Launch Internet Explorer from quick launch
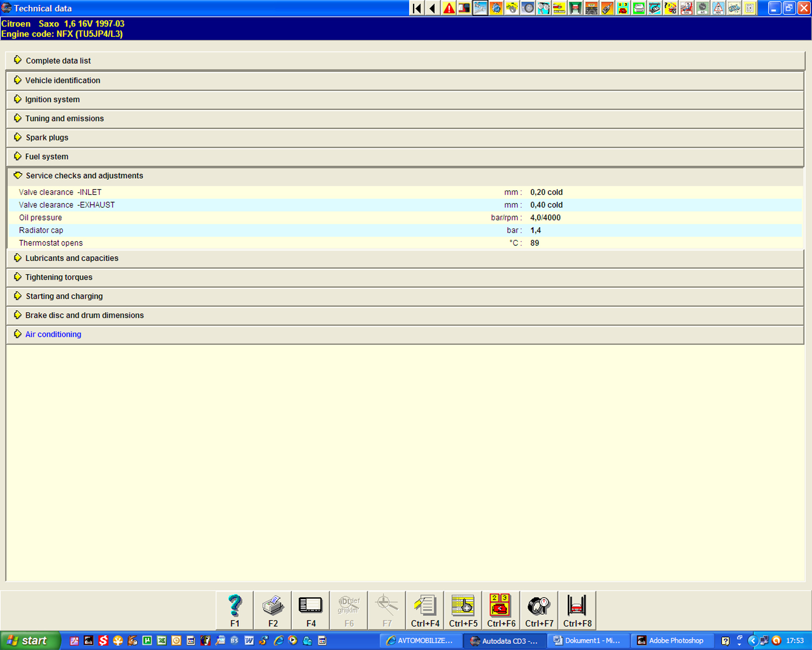The image size is (812, 650). [278, 641]
